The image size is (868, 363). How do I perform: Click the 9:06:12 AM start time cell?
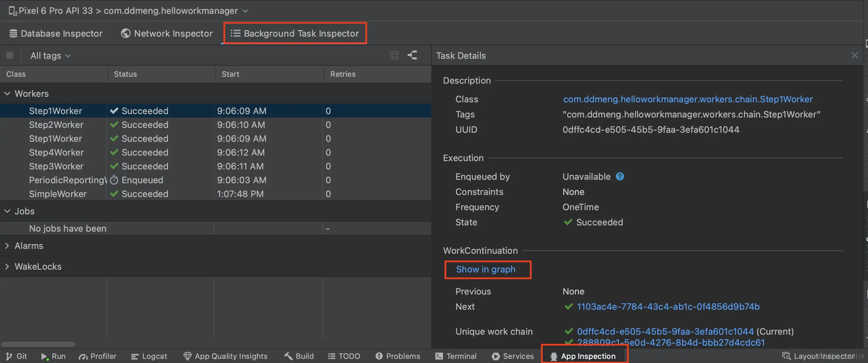click(x=241, y=152)
